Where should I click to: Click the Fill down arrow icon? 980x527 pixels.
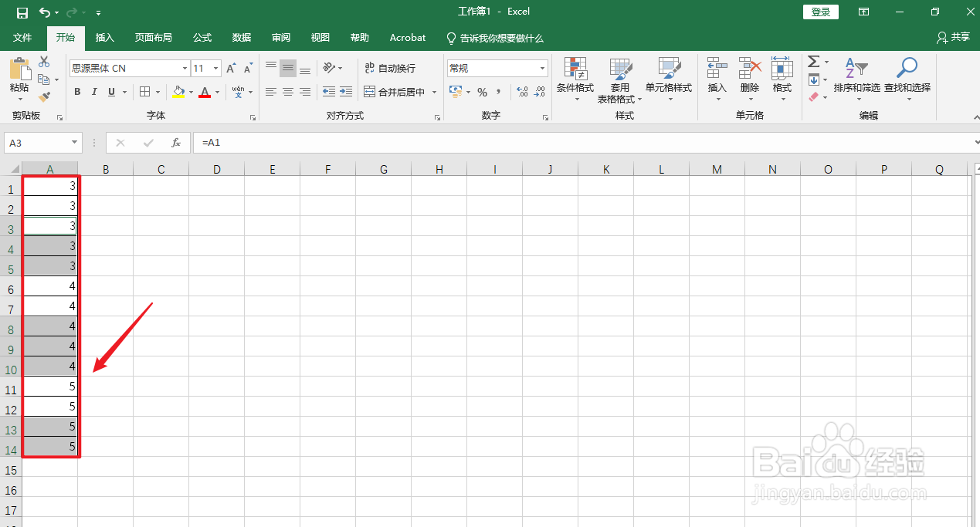(813, 79)
